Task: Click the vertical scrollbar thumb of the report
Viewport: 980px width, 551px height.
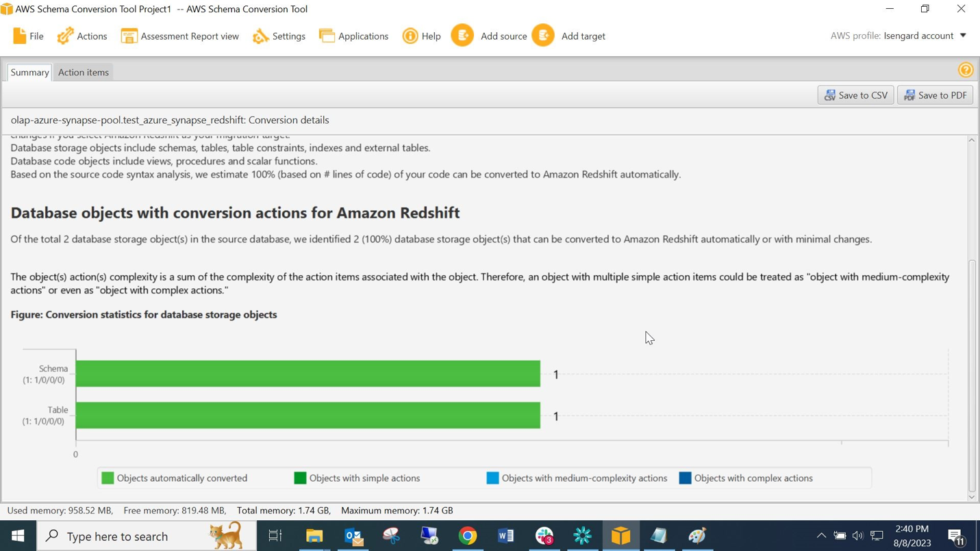Action: [x=972, y=375]
